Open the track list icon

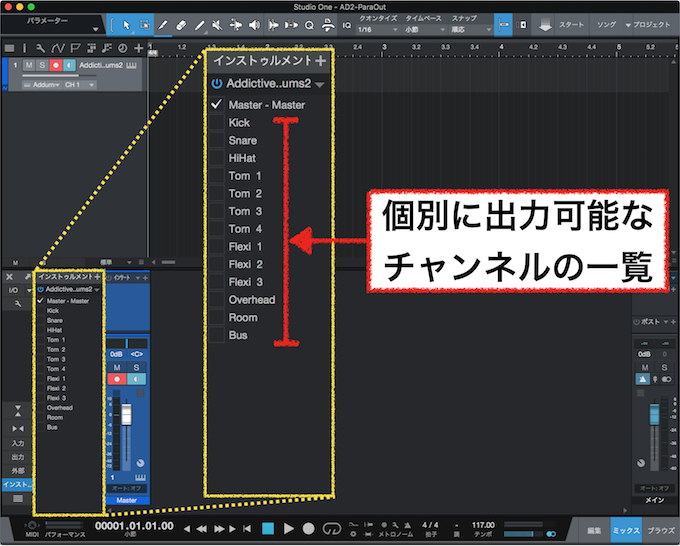coord(9,48)
